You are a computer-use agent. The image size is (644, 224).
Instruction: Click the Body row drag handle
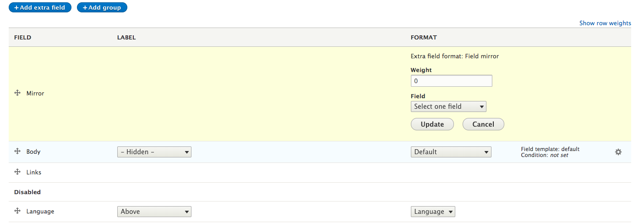click(x=17, y=151)
